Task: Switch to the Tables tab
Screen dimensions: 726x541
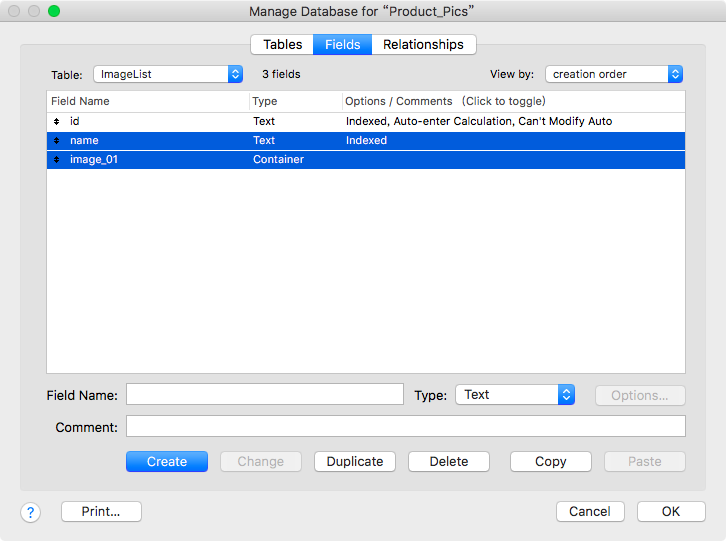Action: 282,44
